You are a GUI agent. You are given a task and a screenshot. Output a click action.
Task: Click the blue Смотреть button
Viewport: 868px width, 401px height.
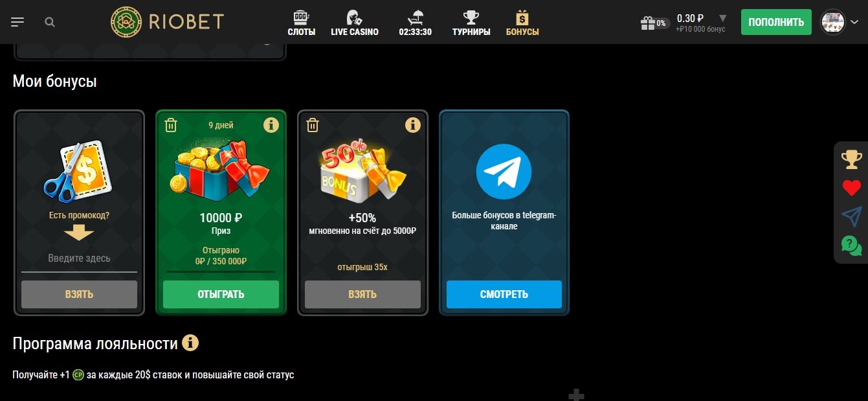pos(504,294)
